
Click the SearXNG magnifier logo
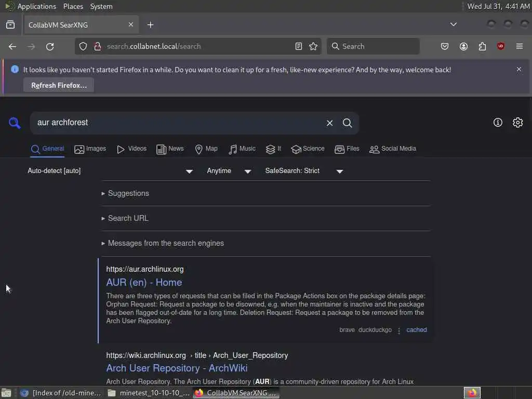15,123
